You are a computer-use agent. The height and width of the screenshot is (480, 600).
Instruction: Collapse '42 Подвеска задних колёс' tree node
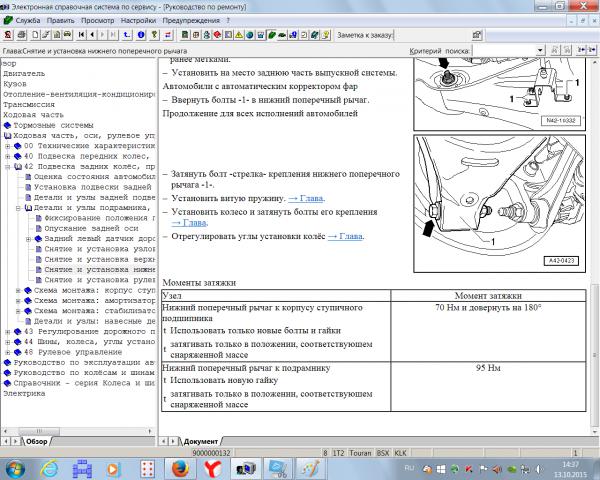pos(7,167)
